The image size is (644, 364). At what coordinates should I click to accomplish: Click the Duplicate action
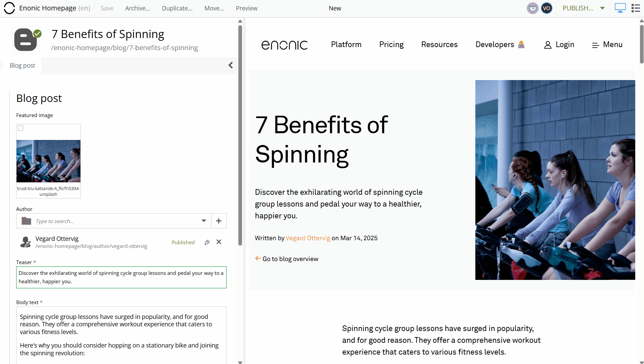click(177, 8)
